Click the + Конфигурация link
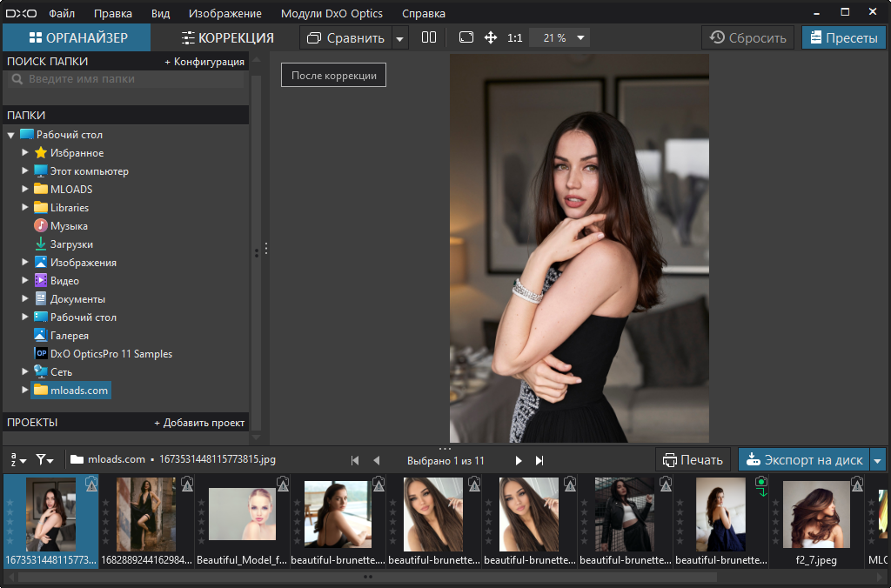This screenshot has width=891, height=588. pos(204,62)
